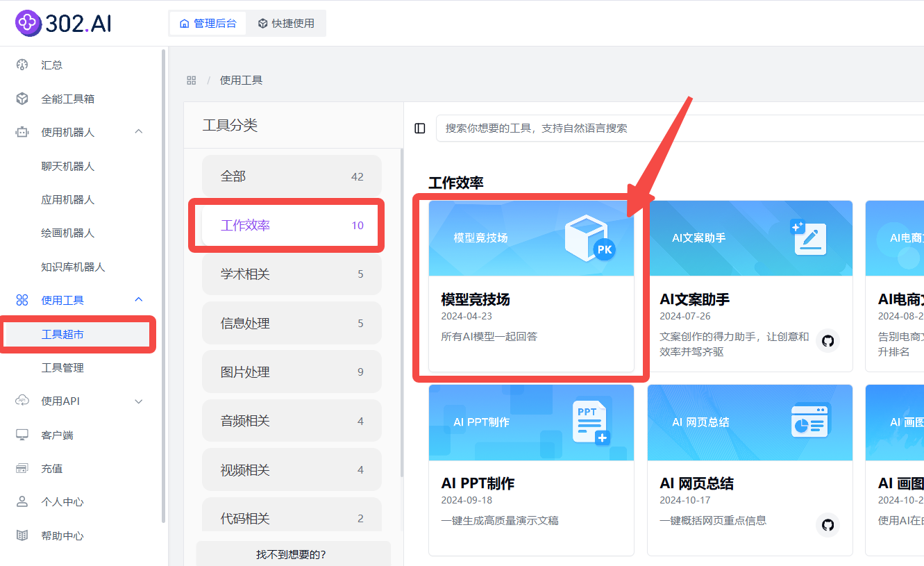Open the 模型竞技场 tool card title

click(476, 299)
